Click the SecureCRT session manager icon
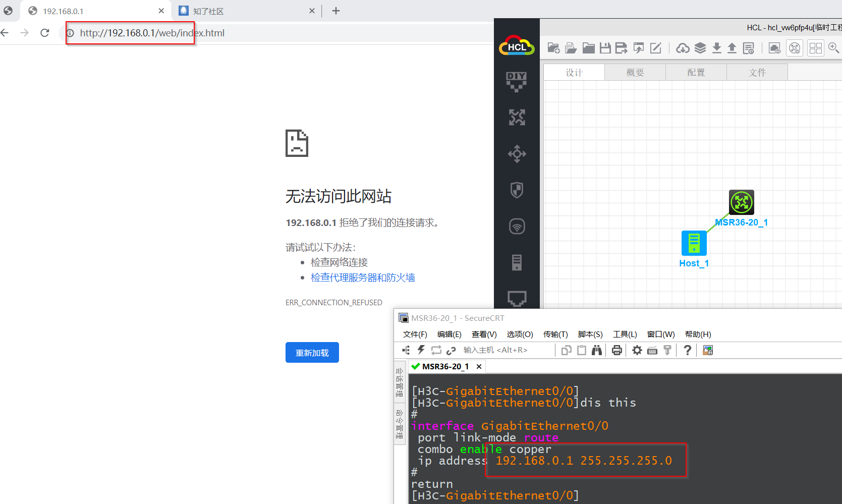This screenshot has width=842, height=504. click(x=406, y=350)
